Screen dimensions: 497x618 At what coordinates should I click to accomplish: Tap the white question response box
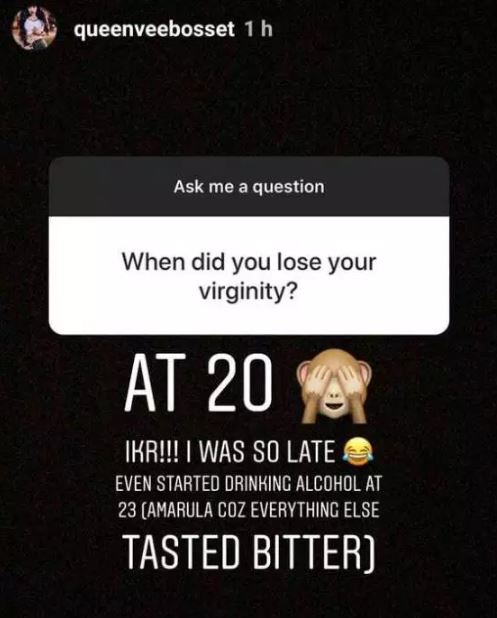[x=249, y=275]
